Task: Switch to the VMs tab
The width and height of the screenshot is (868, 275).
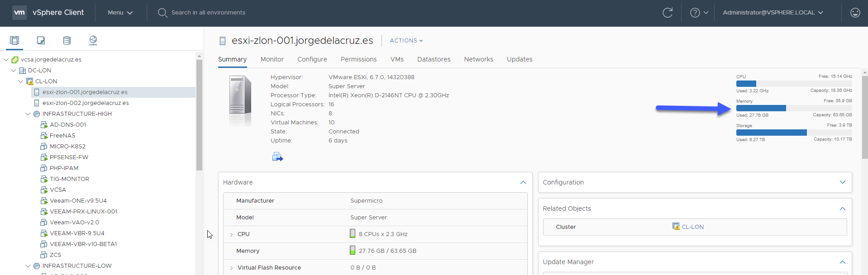Action: point(397,59)
